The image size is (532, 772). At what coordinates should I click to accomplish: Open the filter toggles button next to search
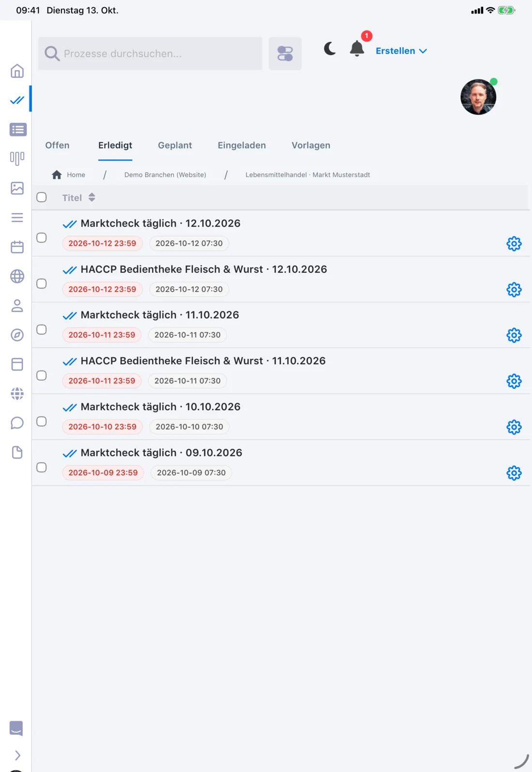285,54
